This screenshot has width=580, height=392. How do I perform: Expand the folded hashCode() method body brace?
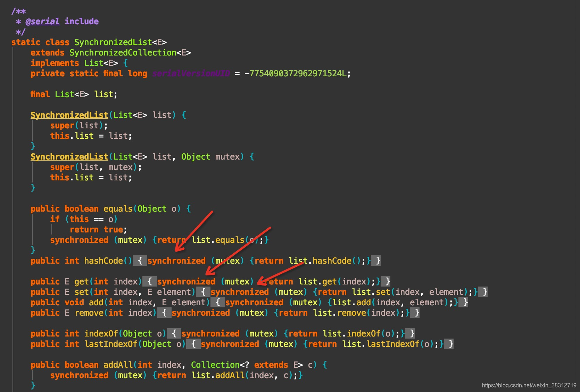tap(140, 261)
